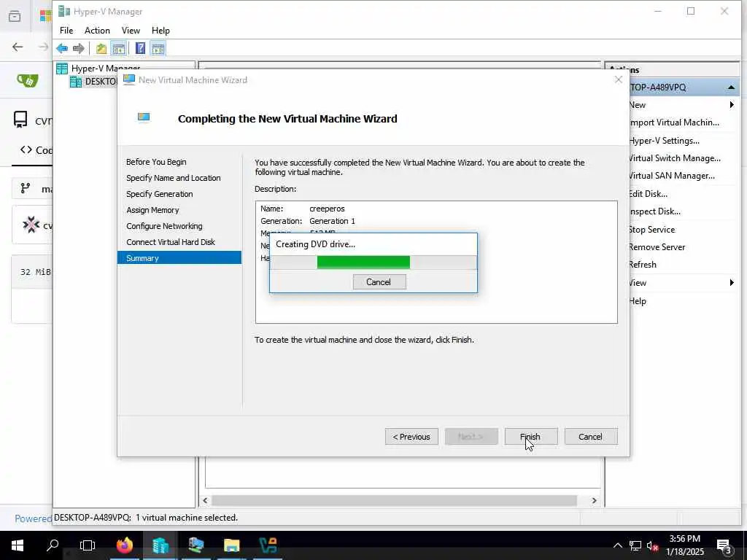The width and height of the screenshot is (747, 560).
Task: Click the 'creeperos' name value in Description
Action: [327, 209]
